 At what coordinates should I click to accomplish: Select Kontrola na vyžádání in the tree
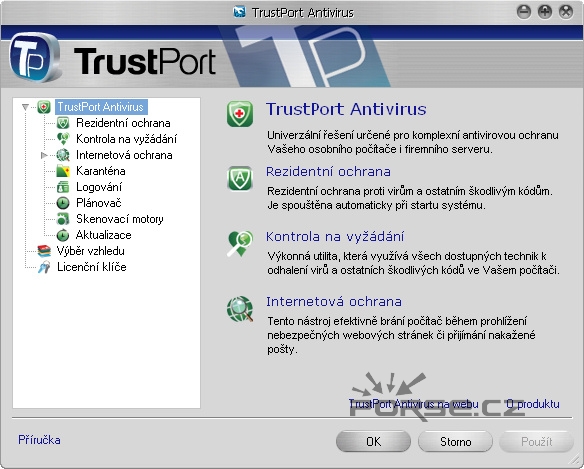click(x=126, y=139)
